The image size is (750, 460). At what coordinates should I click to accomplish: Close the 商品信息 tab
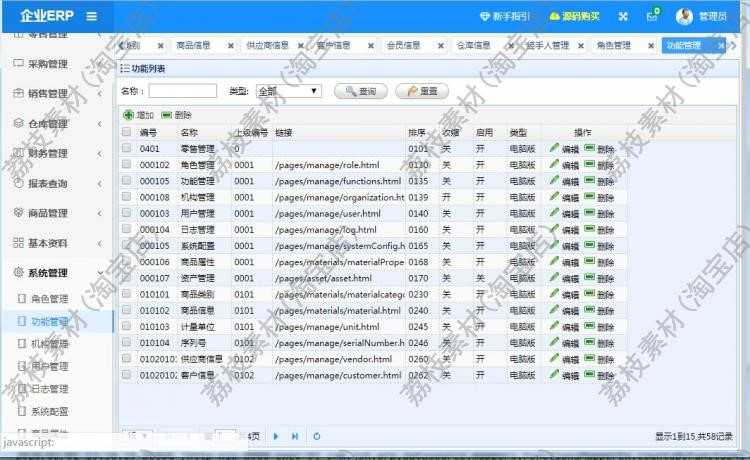coord(231,46)
